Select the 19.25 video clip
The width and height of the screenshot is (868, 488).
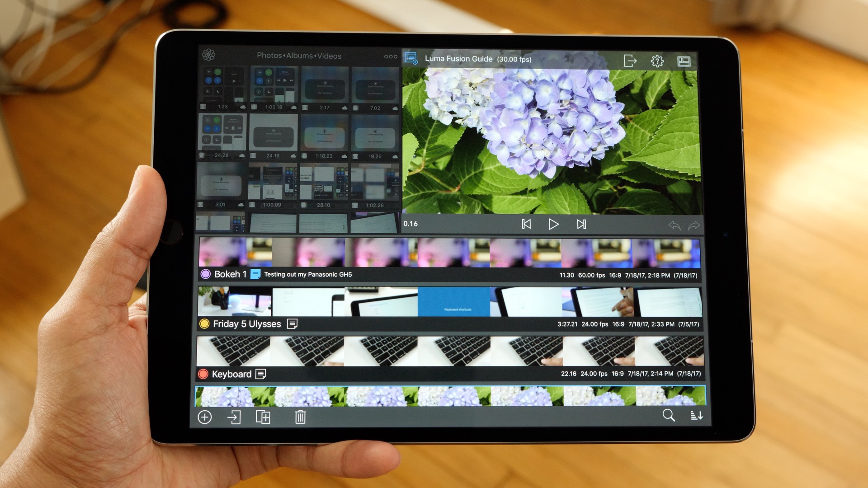[x=375, y=137]
